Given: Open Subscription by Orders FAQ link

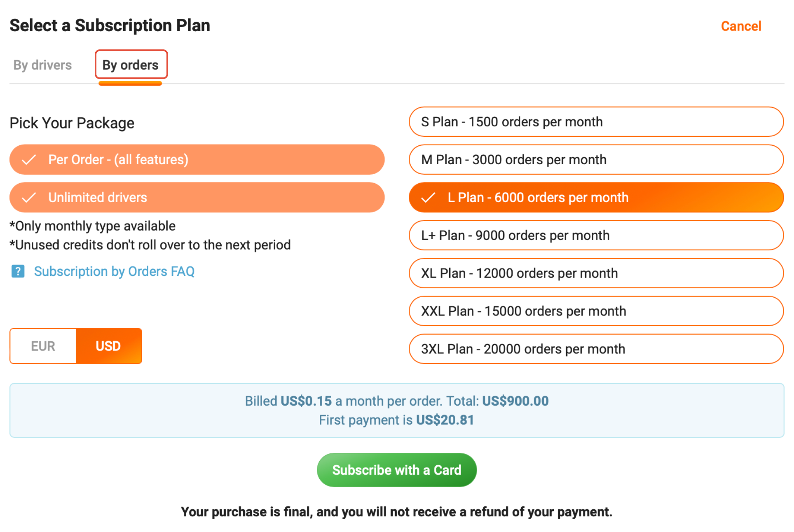Looking at the screenshot, I should click(x=114, y=271).
